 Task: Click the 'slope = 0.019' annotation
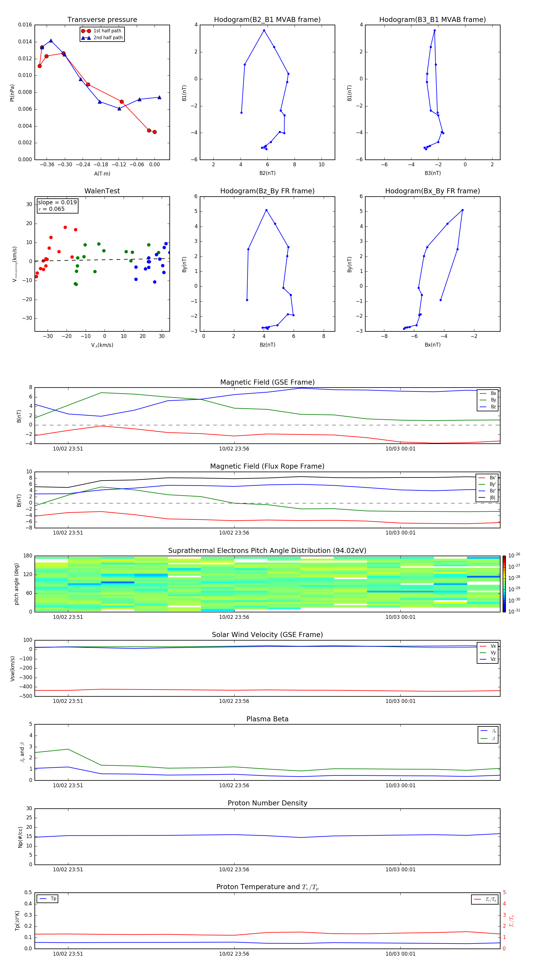pyautogui.click(x=57, y=203)
